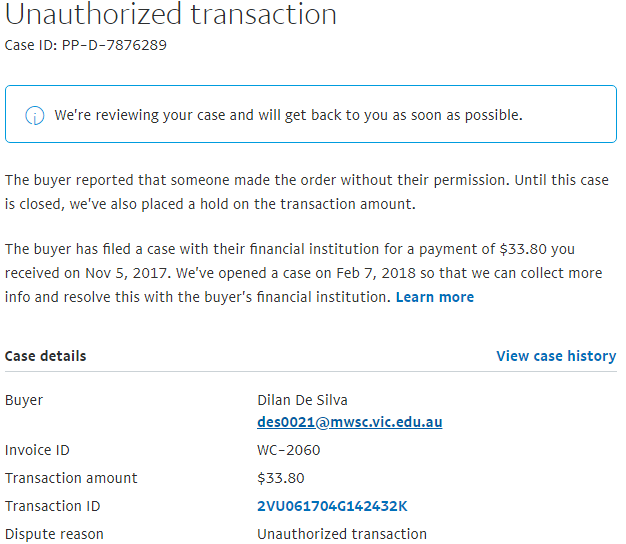The height and width of the screenshot is (544, 626).
Task: Click the buyer name Dilan De Silva
Action: 302,400
